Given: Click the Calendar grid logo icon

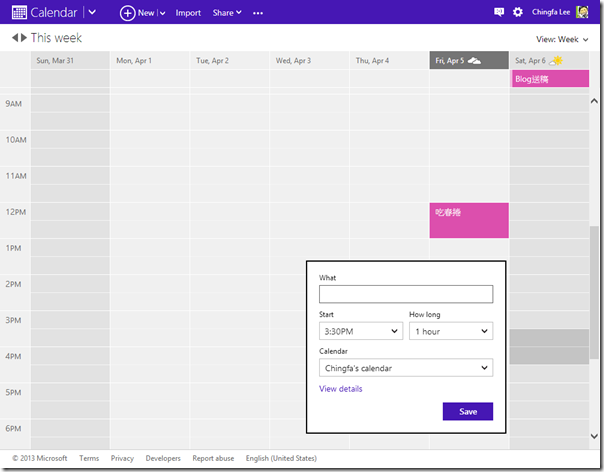Looking at the screenshot, I should 19,12.
